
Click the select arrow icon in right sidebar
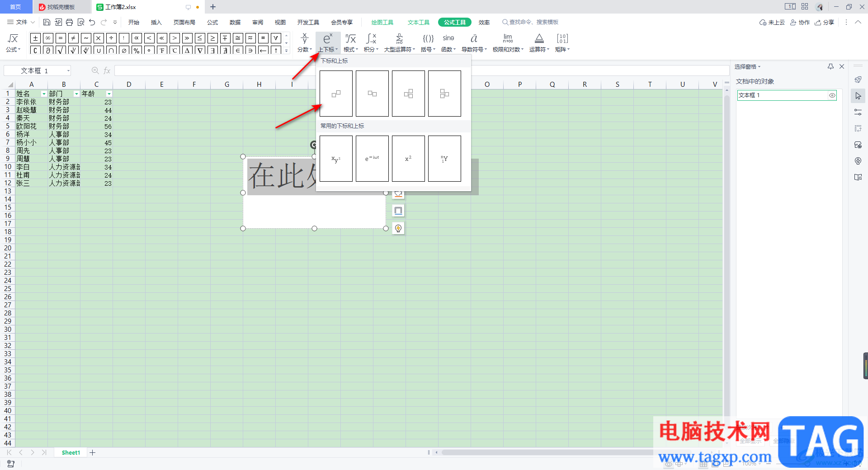[x=858, y=96]
